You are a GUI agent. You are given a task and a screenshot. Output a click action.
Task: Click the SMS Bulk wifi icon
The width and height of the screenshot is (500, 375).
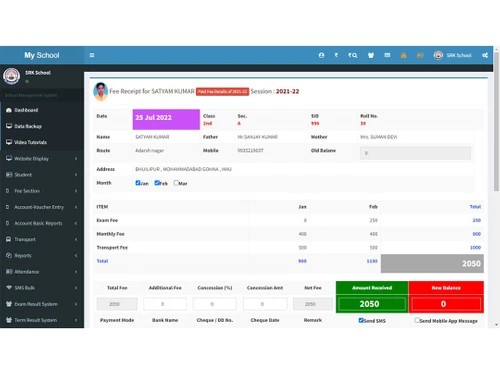tap(9, 287)
